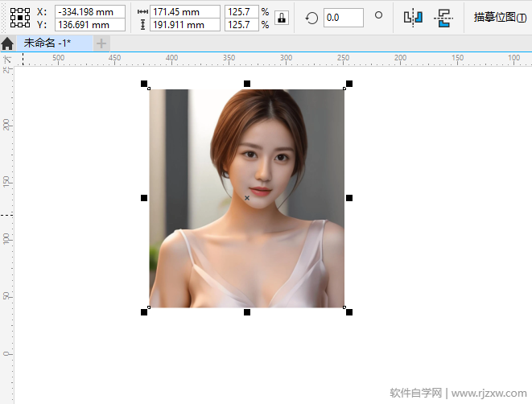
Task: Select the top-right selection handle
Action: [x=349, y=84]
